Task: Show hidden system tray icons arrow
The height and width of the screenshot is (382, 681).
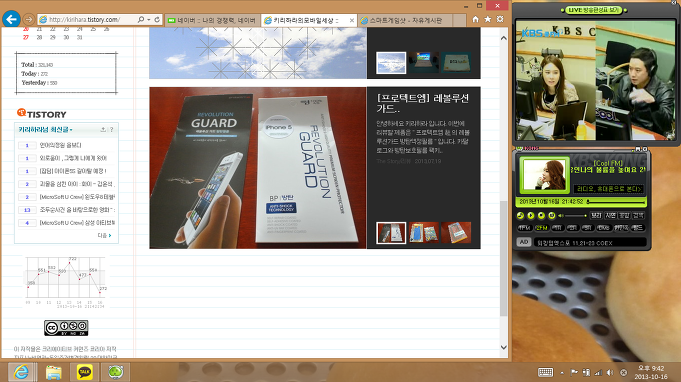Action: (562, 372)
